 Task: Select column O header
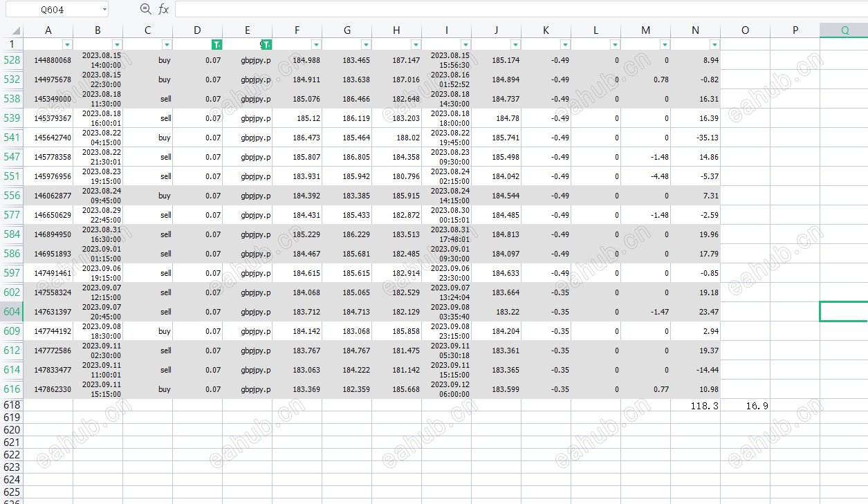(x=746, y=30)
